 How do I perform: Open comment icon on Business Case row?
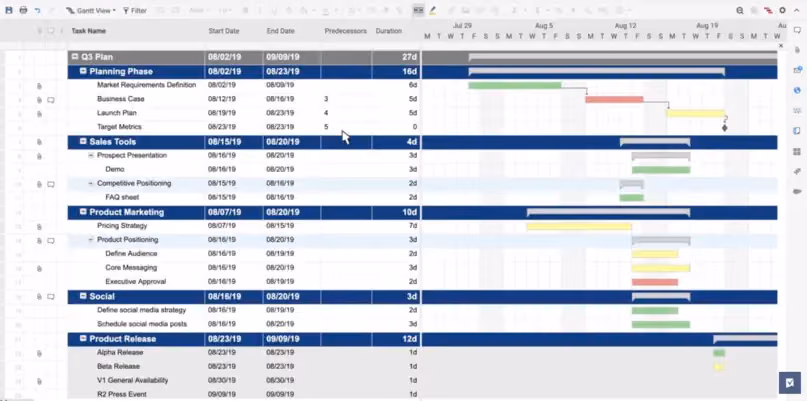(x=51, y=100)
